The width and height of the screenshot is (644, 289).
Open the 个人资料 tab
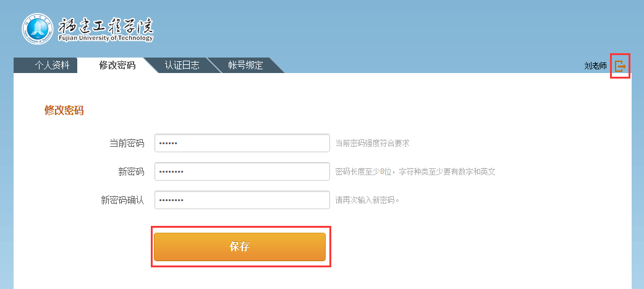tap(52, 66)
